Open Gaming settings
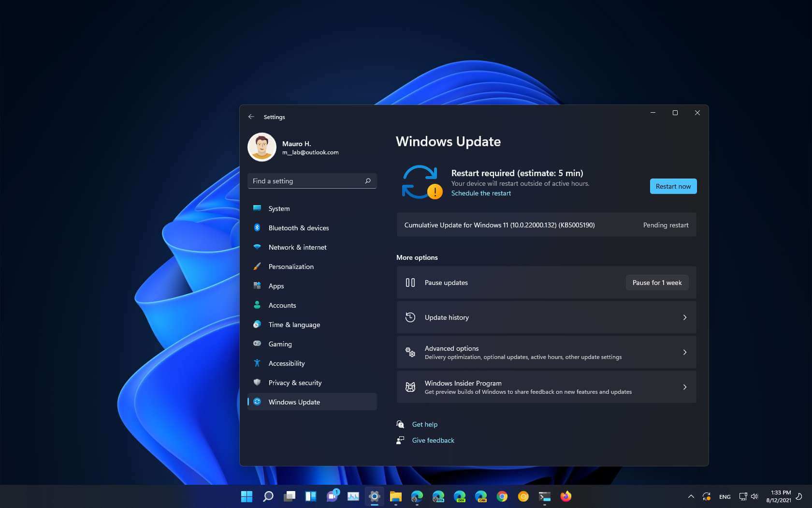The height and width of the screenshot is (508, 812). point(280,344)
